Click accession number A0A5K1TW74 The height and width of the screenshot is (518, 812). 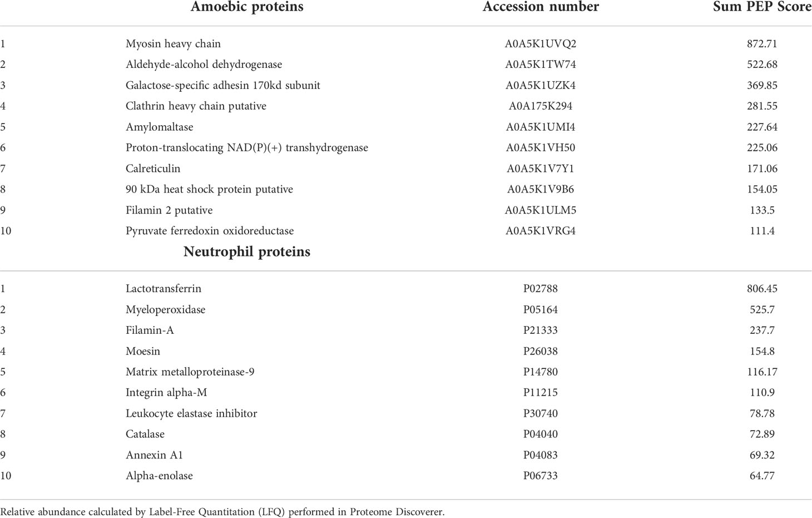pyautogui.click(x=541, y=65)
